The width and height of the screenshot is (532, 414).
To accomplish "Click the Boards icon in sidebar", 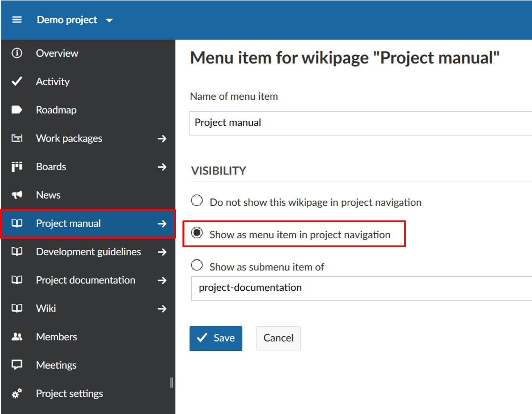I will (x=17, y=167).
